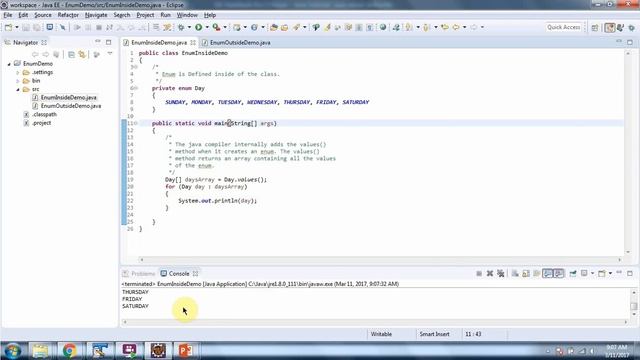Toggle Link with Editor in Navigator
The width and height of the screenshot is (640, 360).
coord(82,54)
